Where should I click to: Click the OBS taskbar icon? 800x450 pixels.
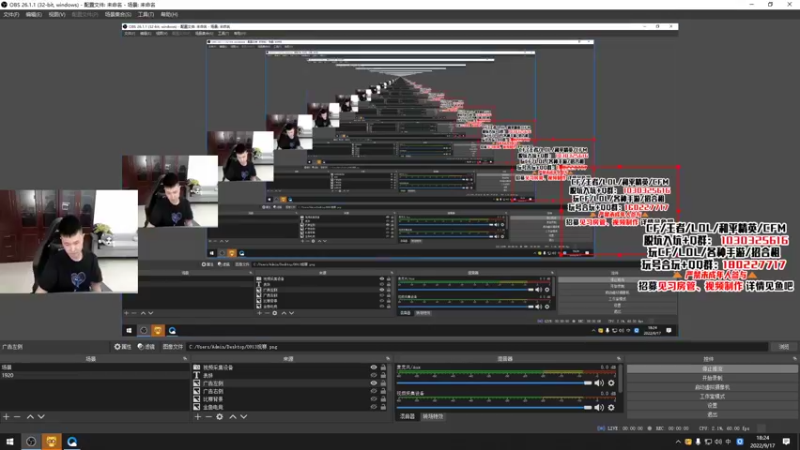[31, 441]
